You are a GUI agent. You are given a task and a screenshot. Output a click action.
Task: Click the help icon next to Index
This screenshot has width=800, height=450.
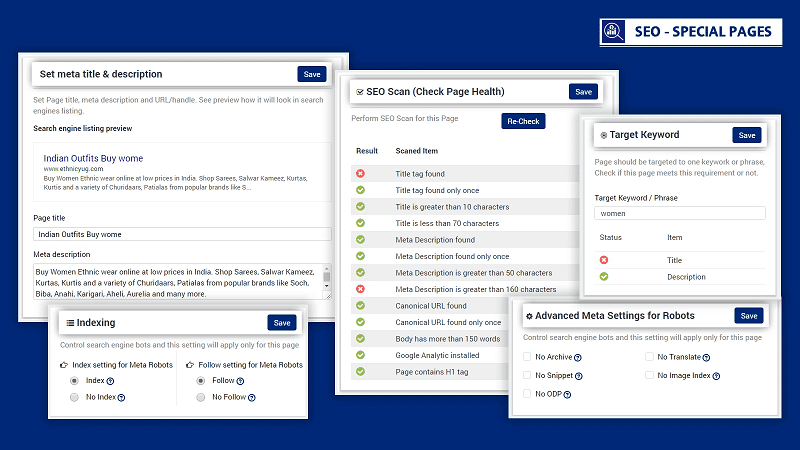[109, 381]
